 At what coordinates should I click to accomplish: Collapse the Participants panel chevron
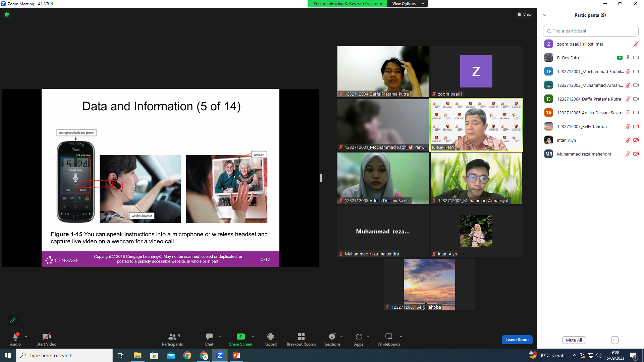[x=545, y=15]
